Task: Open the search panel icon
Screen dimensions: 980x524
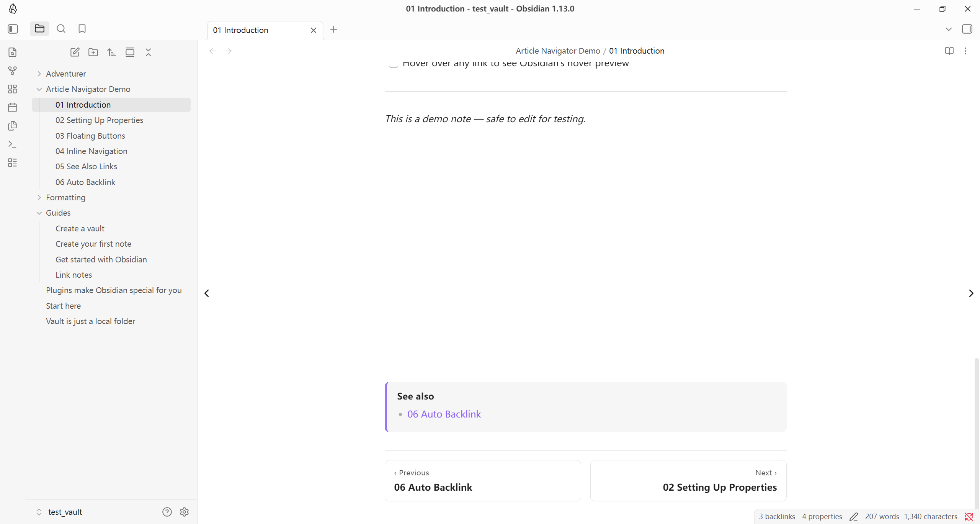Action: coord(61,29)
